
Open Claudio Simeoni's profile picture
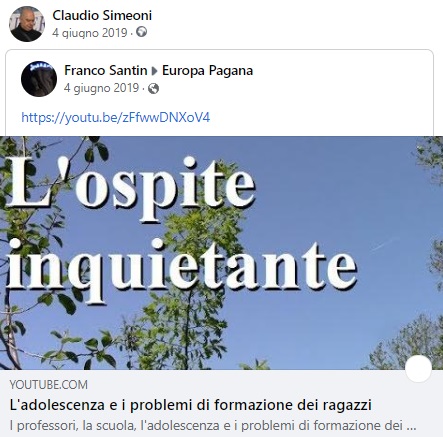point(27,24)
